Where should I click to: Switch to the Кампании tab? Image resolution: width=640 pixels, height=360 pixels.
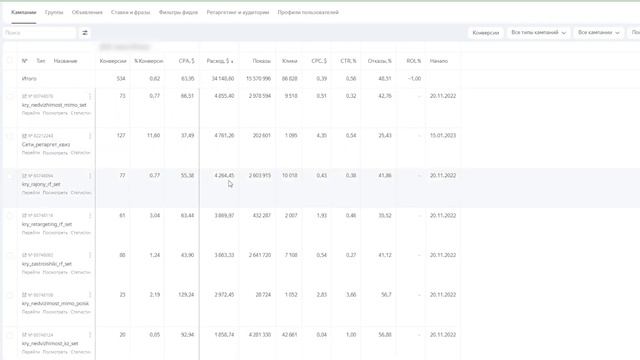24,13
